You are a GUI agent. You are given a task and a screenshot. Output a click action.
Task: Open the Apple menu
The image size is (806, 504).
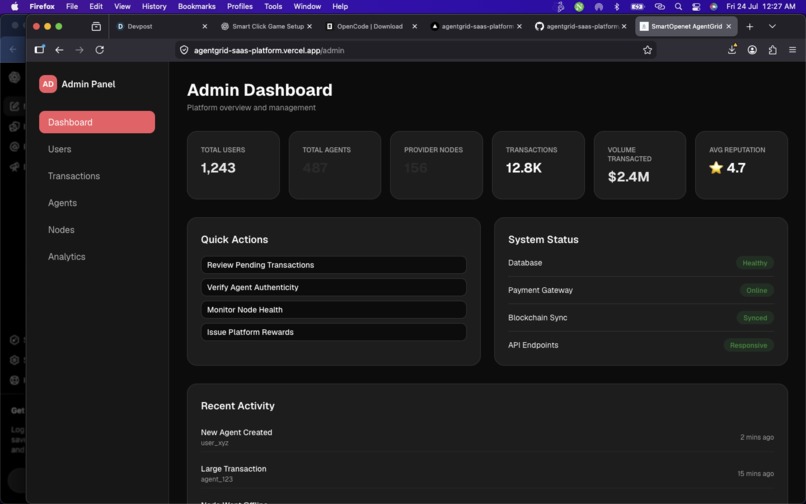[15, 6]
